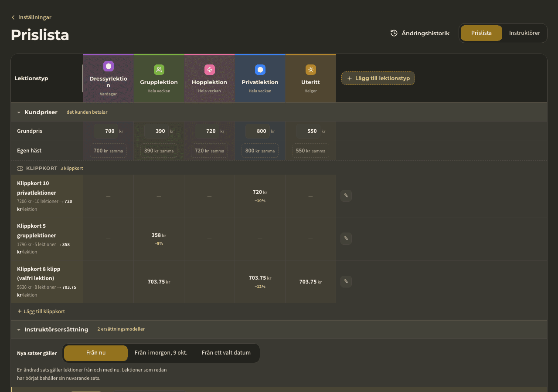Image resolution: width=558 pixels, height=392 pixels.
Task: Collapse the Instruktörsersättning section
Action: (x=19, y=330)
